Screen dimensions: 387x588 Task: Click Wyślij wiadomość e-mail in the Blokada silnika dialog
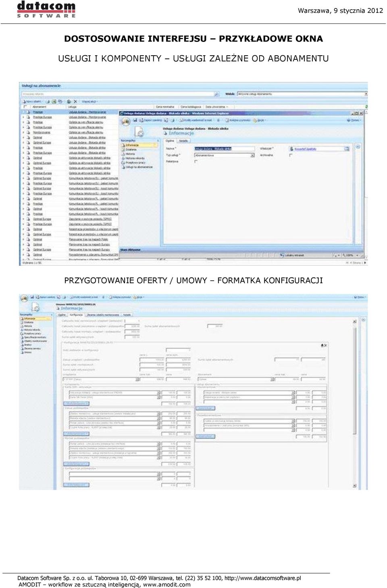click(x=196, y=120)
